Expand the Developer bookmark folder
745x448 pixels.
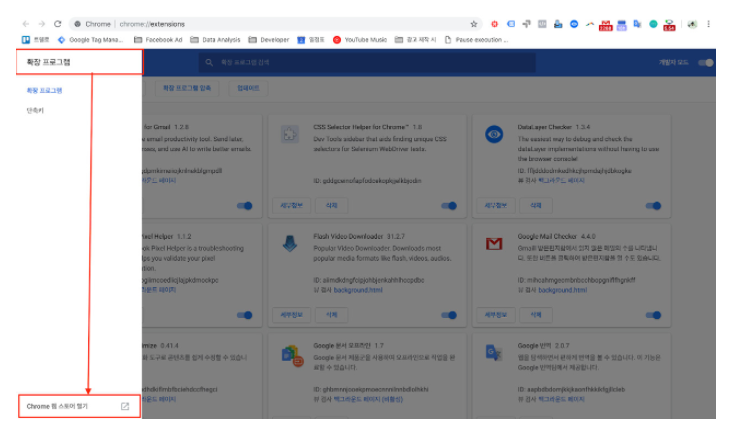click(268, 40)
